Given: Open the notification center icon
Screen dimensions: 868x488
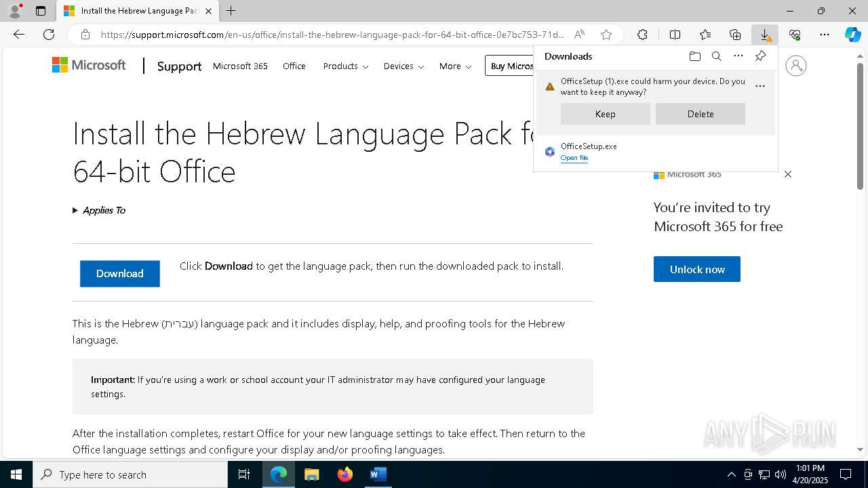Looking at the screenshot, I should click(x=846, y=474).
